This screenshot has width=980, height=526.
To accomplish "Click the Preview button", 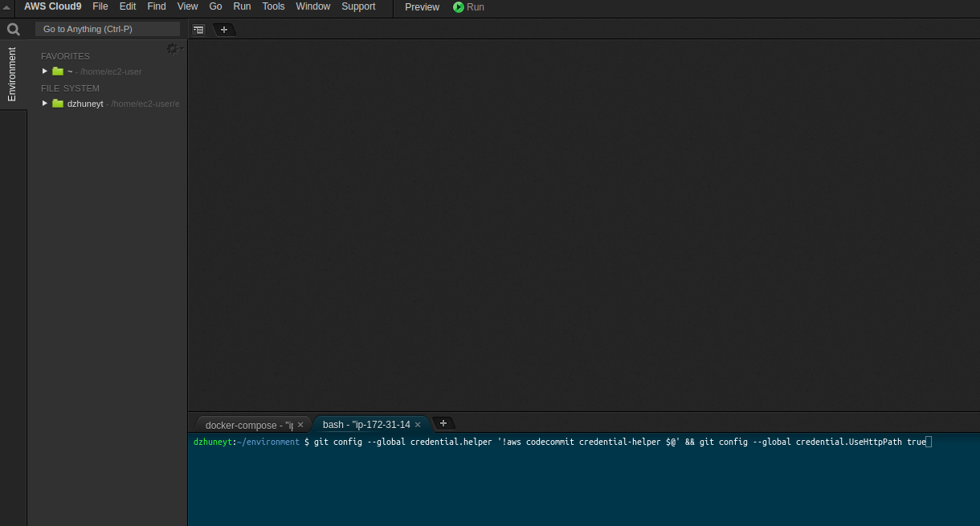I will [422, 7].
